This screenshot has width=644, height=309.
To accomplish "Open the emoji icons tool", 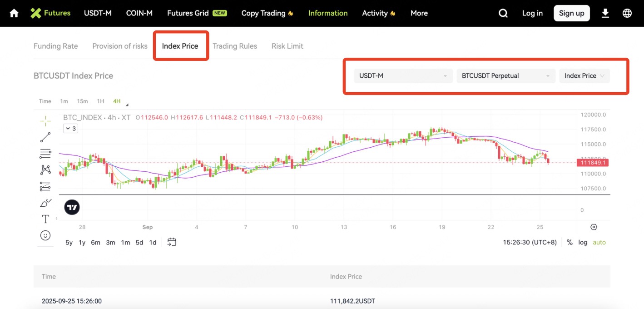I will pyautogui.click(x=45, y=235).
